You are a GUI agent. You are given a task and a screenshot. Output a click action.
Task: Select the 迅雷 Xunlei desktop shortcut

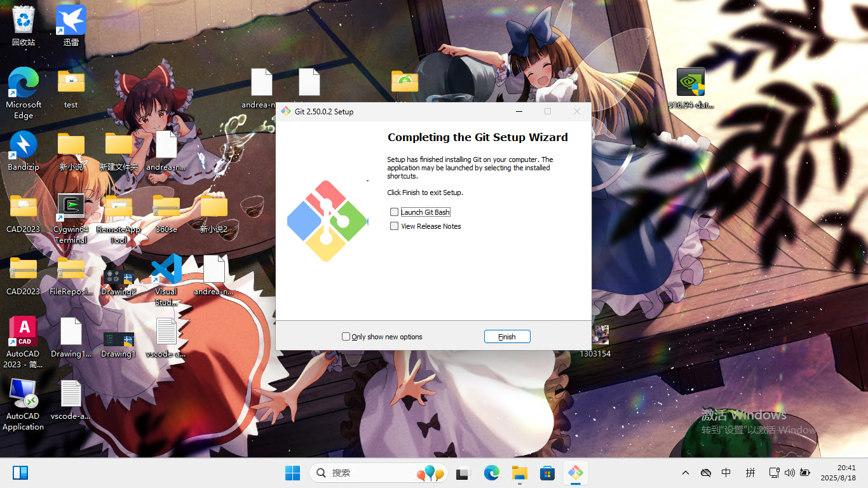[x=71, y=26]
